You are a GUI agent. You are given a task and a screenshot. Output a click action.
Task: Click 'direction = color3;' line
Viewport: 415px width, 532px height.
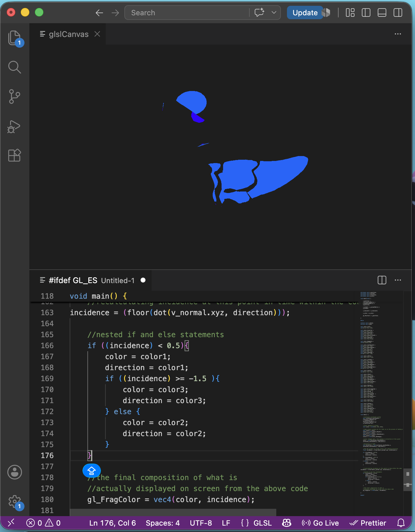[x=164, y=401]
